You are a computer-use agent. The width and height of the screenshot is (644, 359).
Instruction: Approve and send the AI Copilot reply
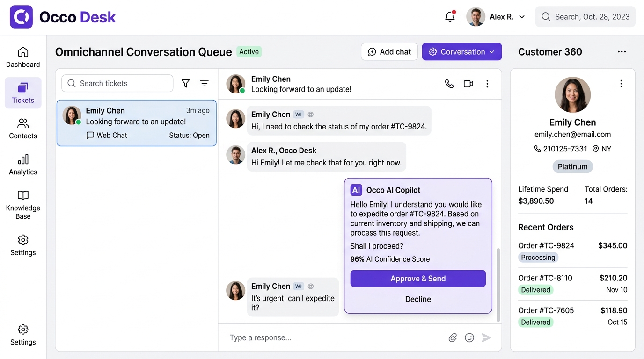(x=418, y=279)
